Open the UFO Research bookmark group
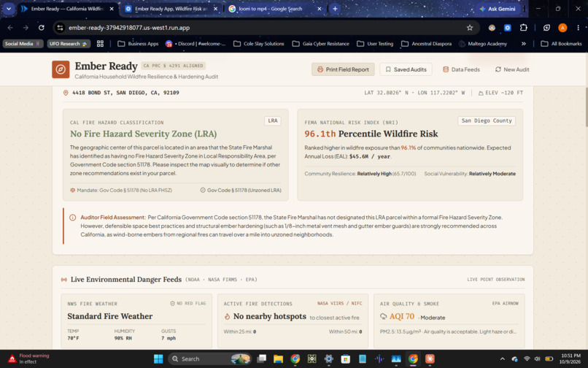This screenshot has width=588, height=368. [x=69, y=44]
